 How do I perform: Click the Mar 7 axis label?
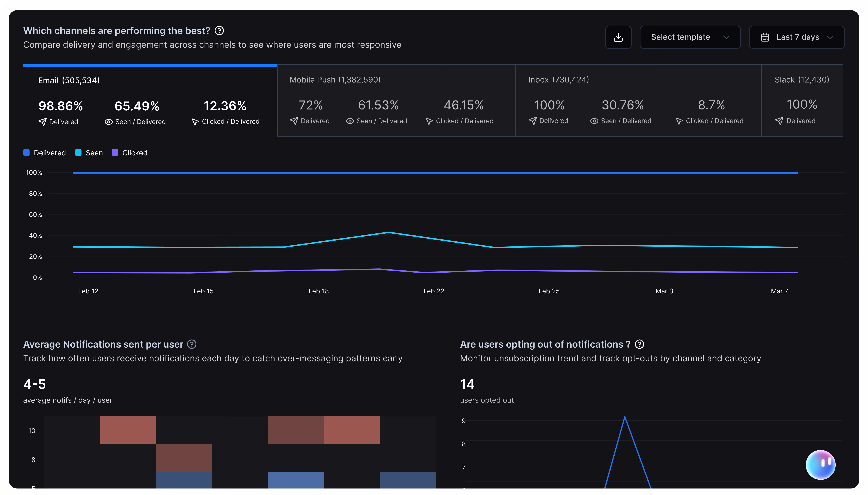[779, 291]
